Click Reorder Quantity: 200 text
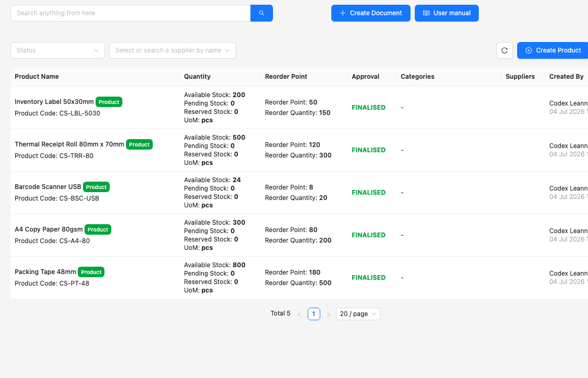This screenshot has height=378, width=588. click(298, 240)
